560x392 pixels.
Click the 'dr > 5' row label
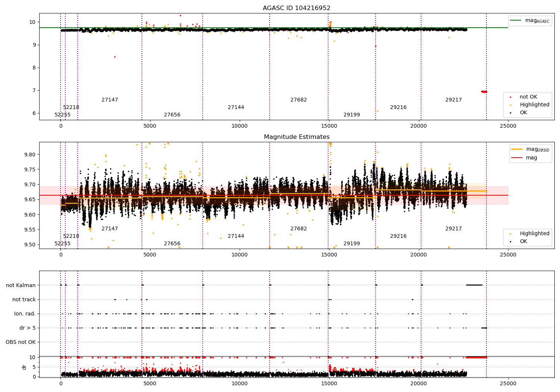(28, 328)
